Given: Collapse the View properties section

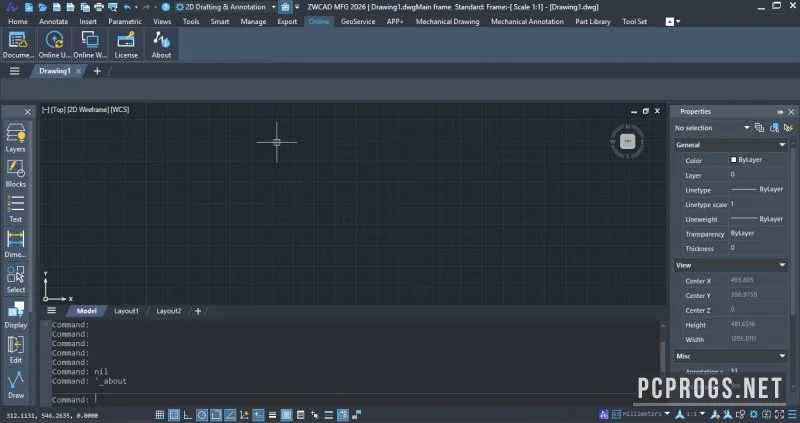Looking at the screenshot, I should click(782, 265).
